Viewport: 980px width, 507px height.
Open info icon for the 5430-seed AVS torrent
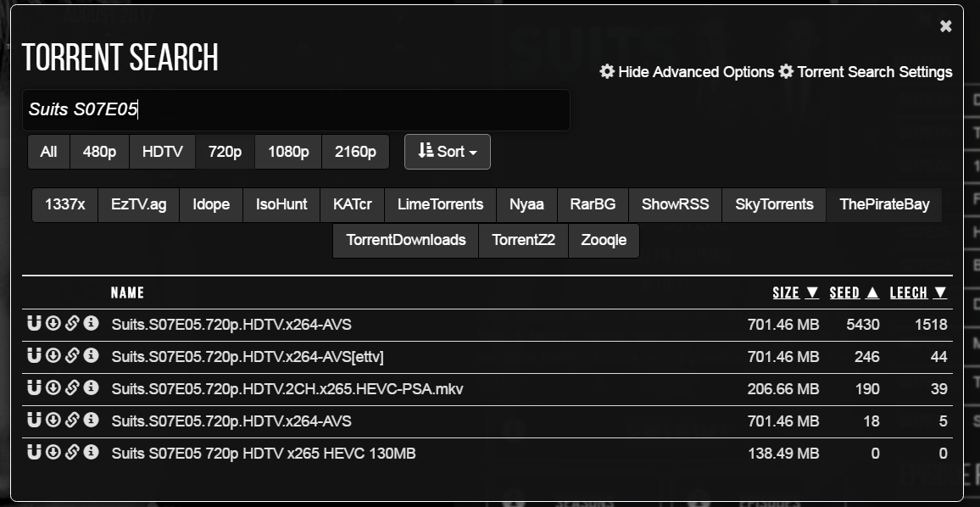(92, 323)
